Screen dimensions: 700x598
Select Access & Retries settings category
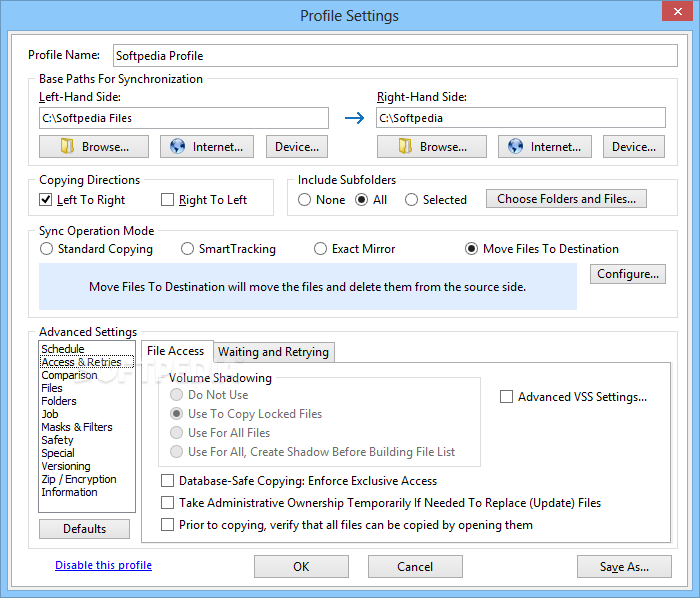(87, 362)
